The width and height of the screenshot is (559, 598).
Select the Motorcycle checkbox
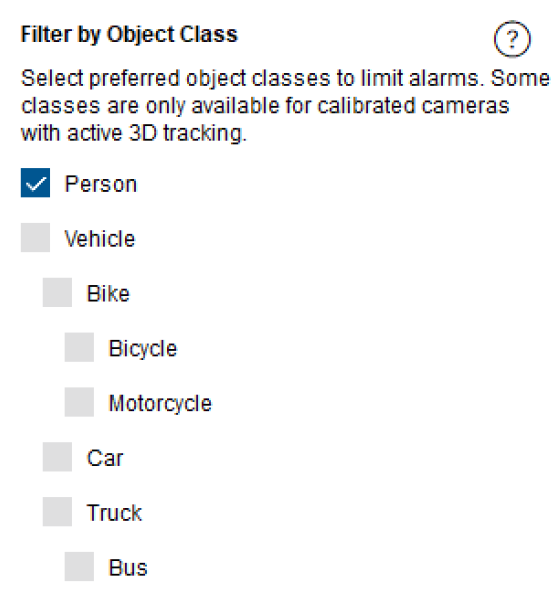pyautogui.click(x=79, y=402)
